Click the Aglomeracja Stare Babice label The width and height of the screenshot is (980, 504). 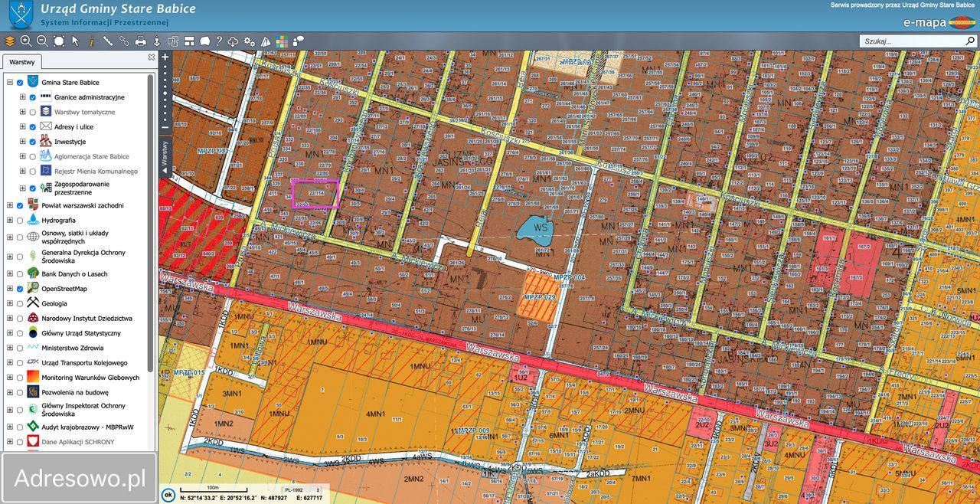point(92,156)
